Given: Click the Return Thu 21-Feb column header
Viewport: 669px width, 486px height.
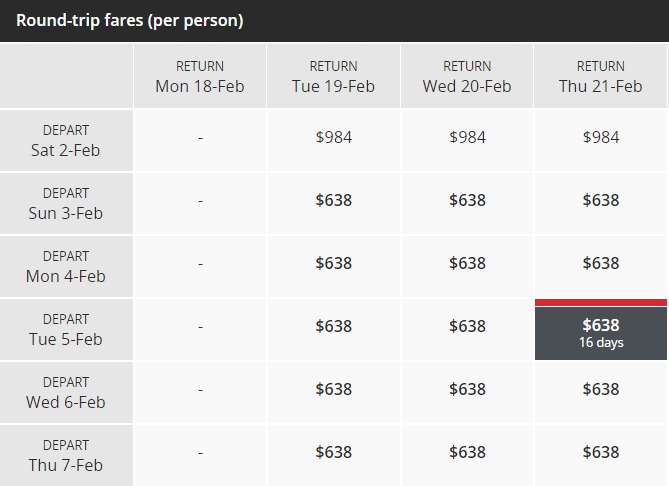Looking at the screenshot, I should [x=601, y=76].
